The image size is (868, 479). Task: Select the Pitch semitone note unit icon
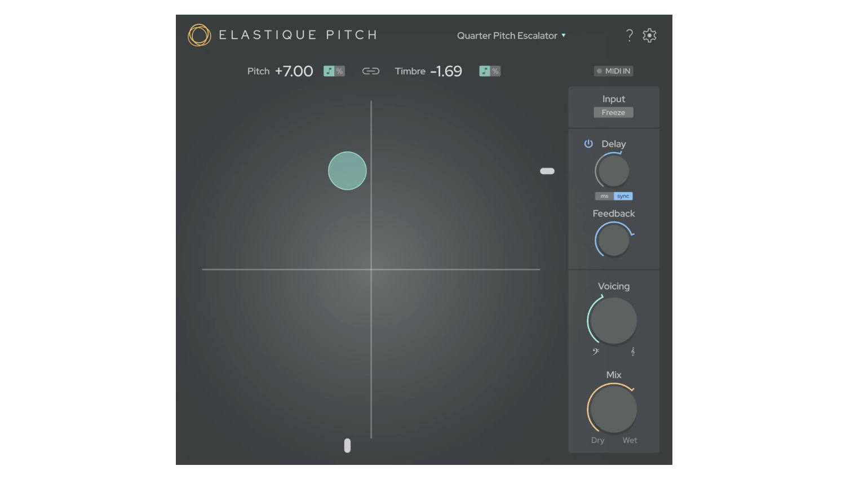click(x=329, y=71)
